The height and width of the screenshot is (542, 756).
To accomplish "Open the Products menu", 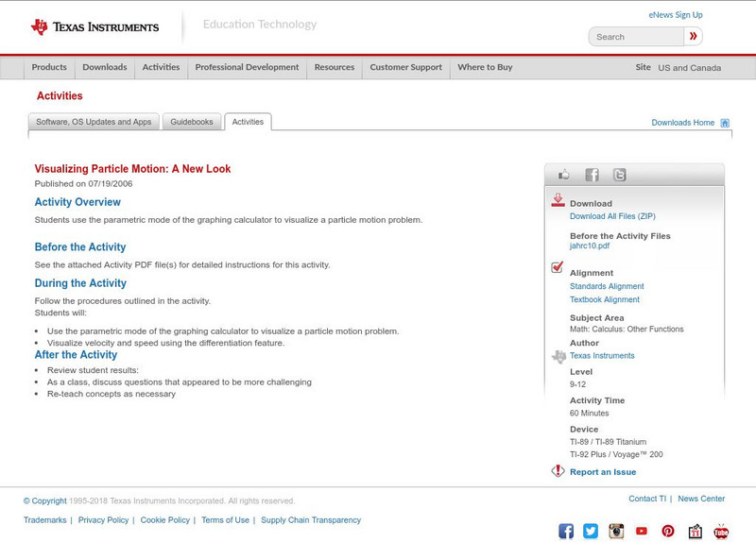I will point(49,67).
